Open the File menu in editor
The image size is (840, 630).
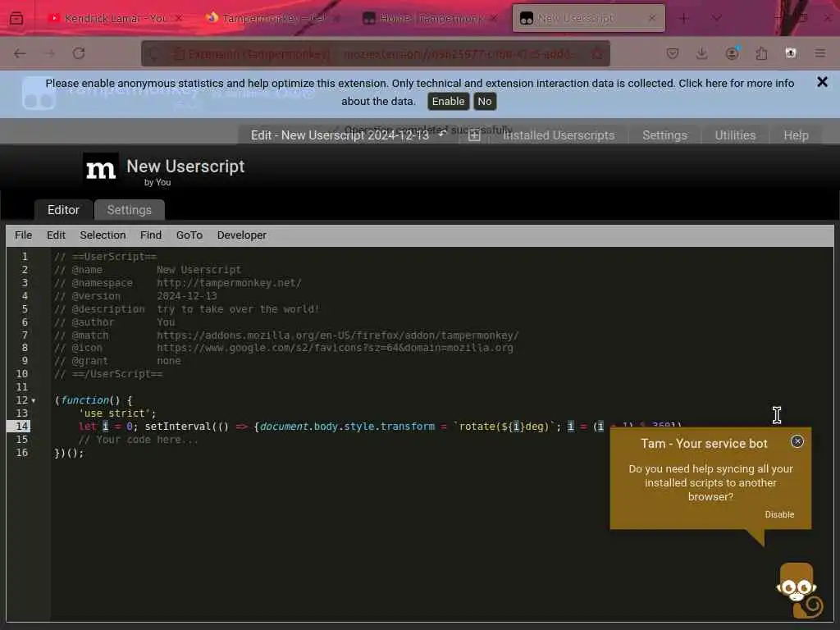click(23, 235)
